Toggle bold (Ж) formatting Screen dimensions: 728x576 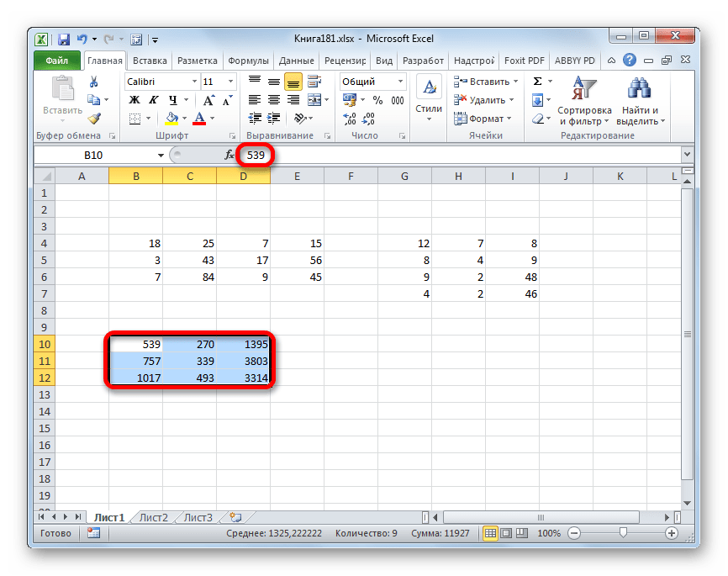135,100
